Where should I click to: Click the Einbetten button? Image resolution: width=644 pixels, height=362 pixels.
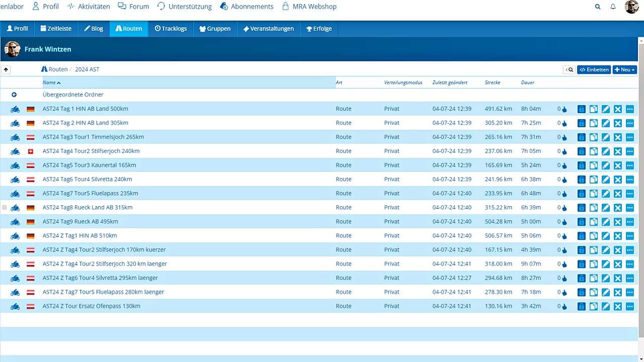tap(594, 70)
